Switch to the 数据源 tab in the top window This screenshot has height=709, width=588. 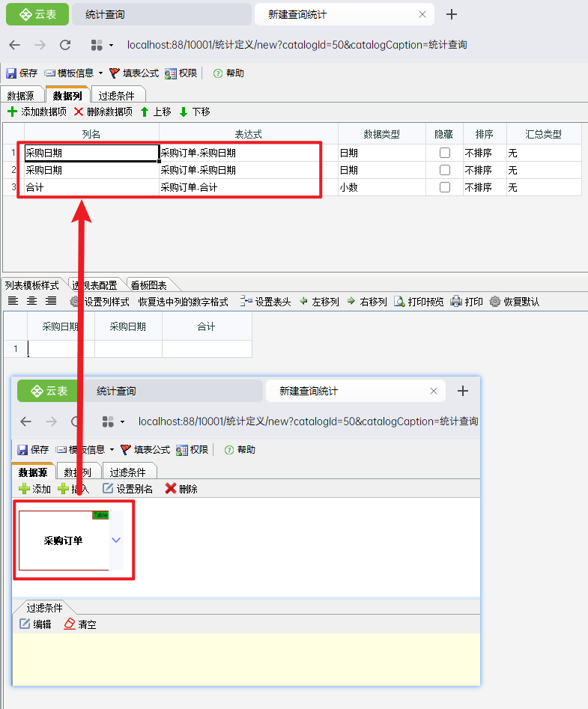pos(21,96)
